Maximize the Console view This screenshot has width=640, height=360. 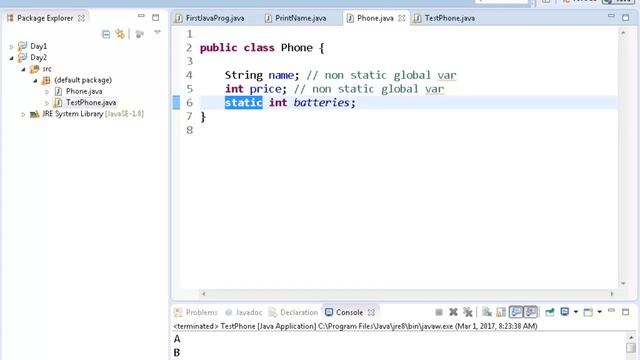(x=626, y=312)
